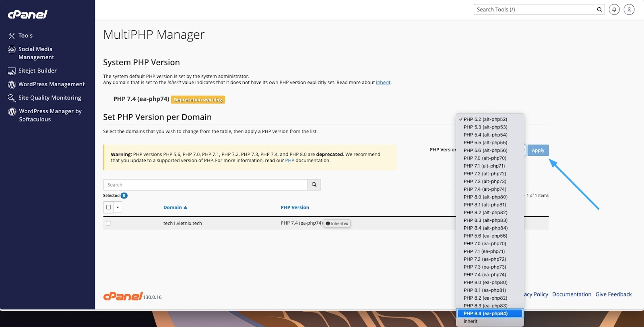The height and width of the screenshot is (327, 644).
Task: Open WordPress Management icon
Action: 12,85
